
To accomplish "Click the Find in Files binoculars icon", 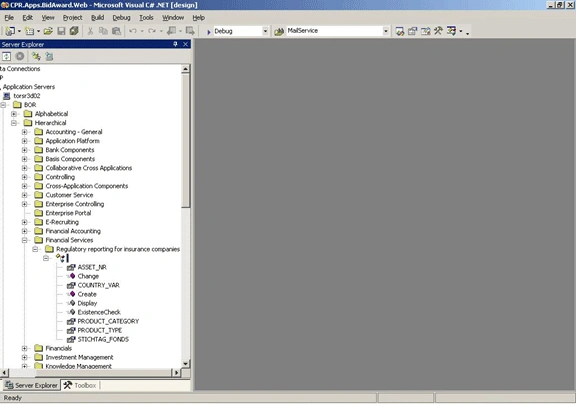I will (x=279, y=32).
